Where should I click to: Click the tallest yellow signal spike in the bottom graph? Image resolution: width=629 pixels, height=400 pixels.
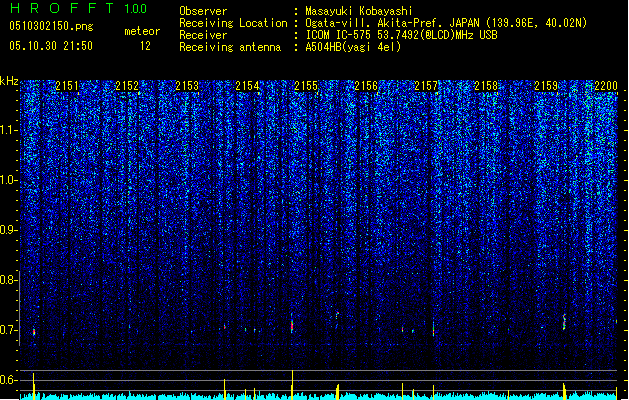292,384
